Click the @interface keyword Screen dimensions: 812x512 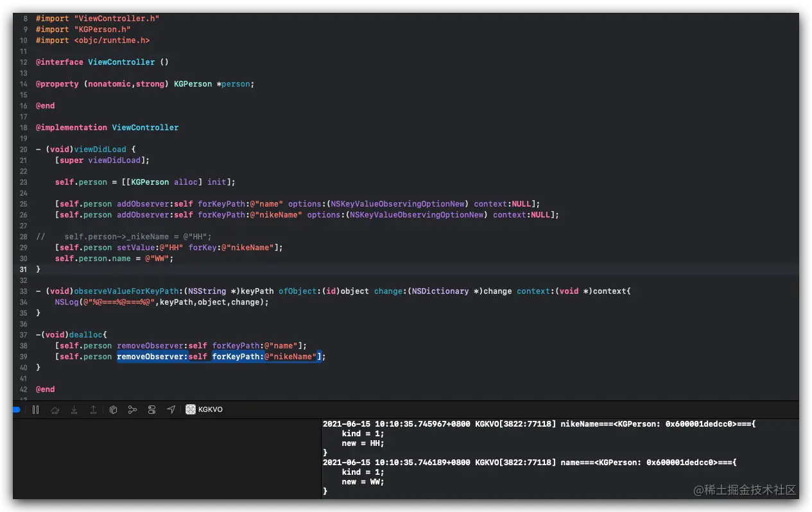(59, 62)
